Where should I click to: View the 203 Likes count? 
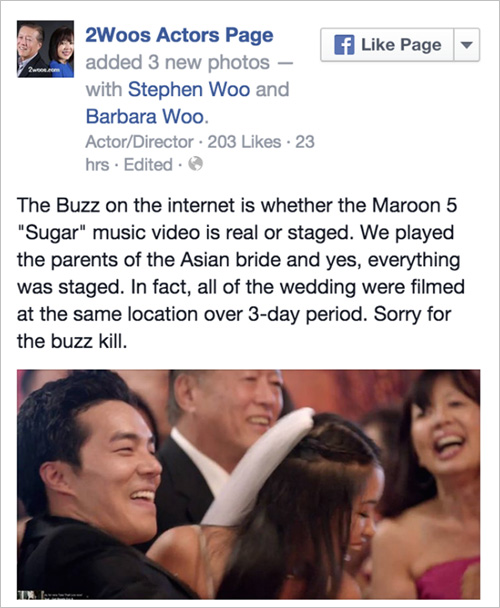point(244,142)
